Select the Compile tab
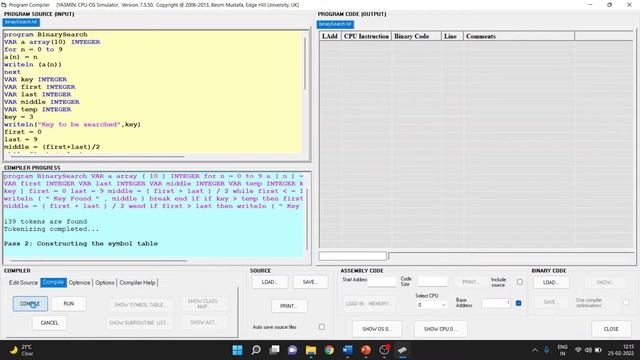 pyautogui.click(x=53, y=282)
